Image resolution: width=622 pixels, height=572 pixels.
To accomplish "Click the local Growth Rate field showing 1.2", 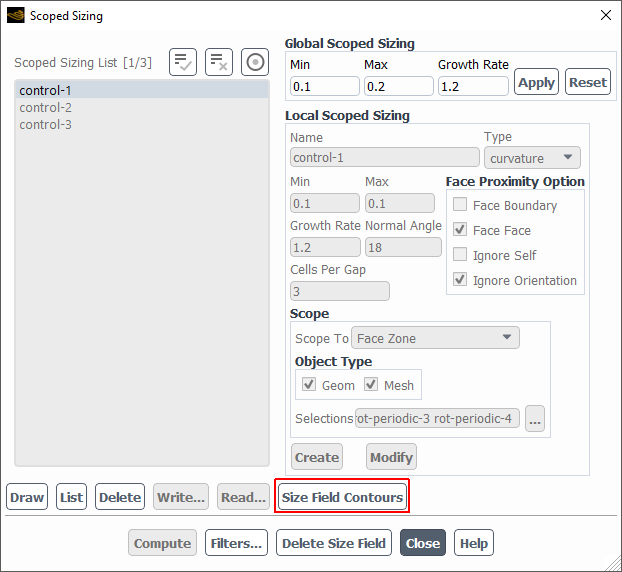I will (x=325, y=247).
